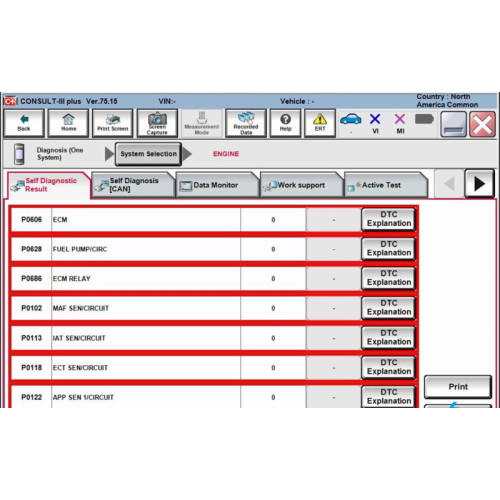Click the System Selection step button
The image size is (500, 500).
pos(148,154)
